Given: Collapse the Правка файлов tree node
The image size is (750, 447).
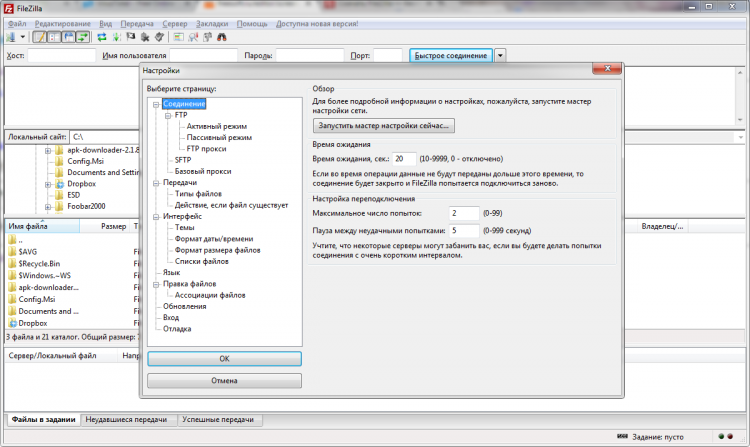Looking at the screenshot, I should point(156,284).
